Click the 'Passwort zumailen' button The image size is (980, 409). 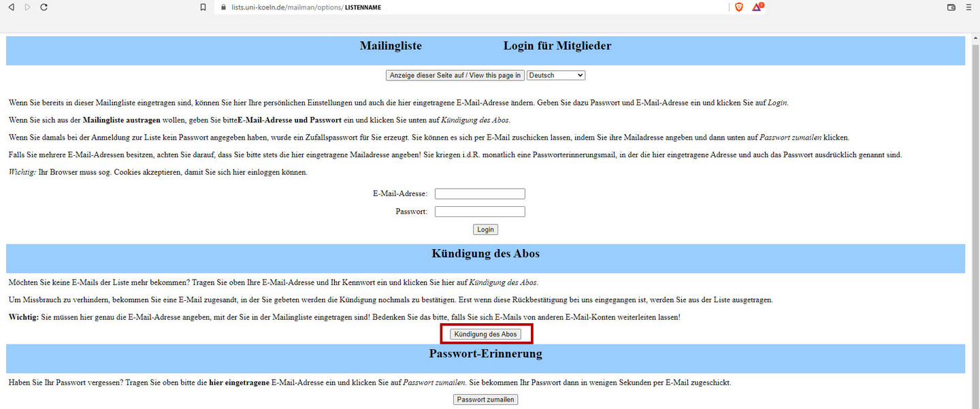pos(486,399)
